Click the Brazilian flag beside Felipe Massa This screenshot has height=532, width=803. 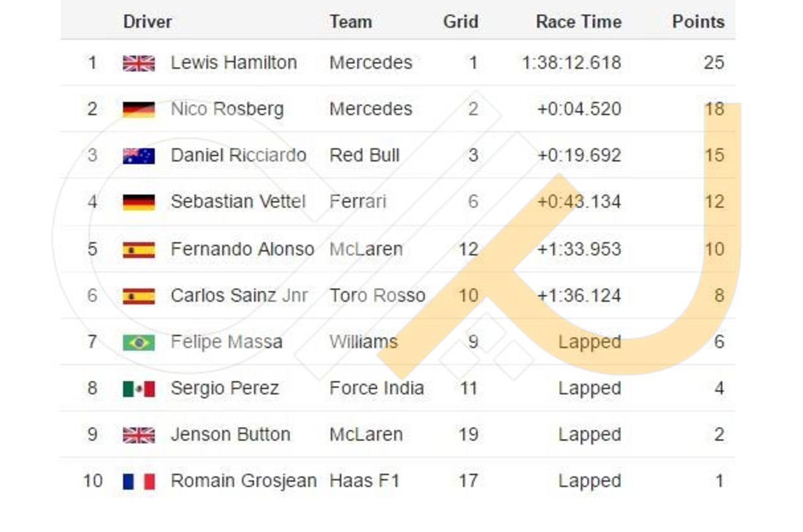[x=139, y=343]
